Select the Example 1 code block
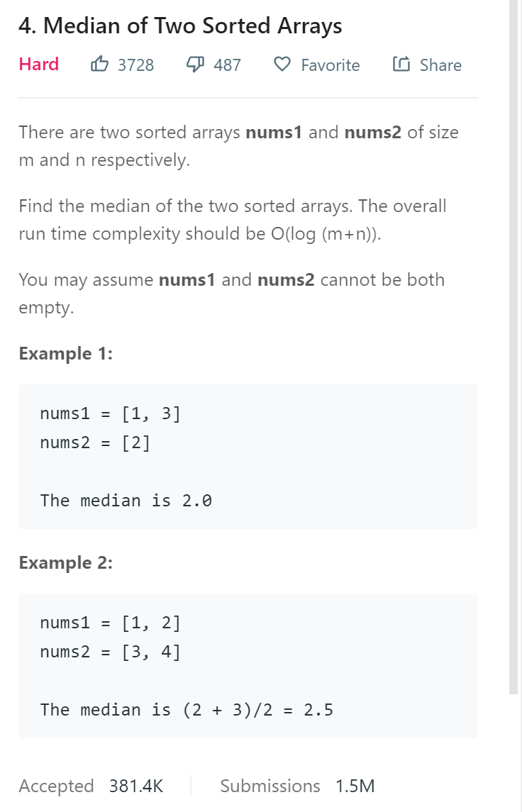Screen dimensions: 522x812 (x=248, y=457)
